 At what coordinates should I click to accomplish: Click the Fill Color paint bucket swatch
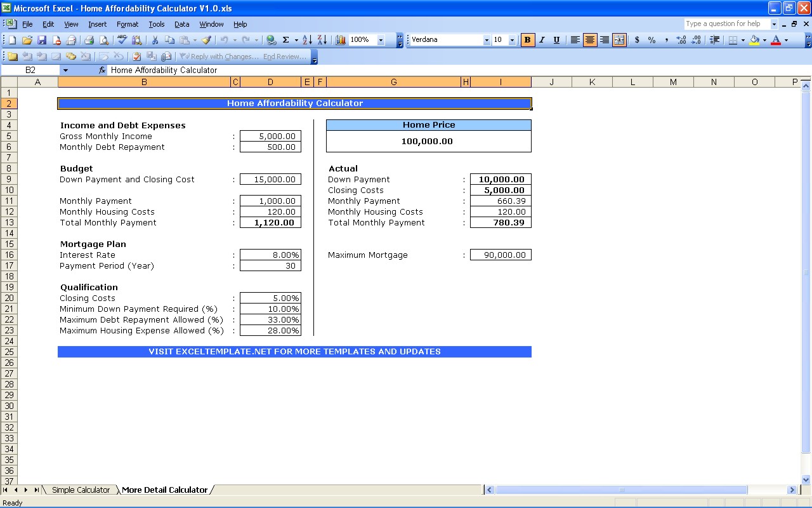click(x=754, y=40)
